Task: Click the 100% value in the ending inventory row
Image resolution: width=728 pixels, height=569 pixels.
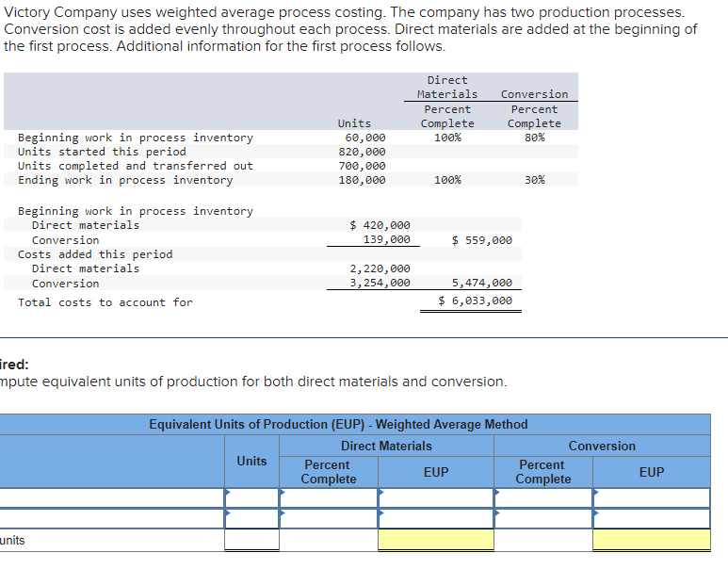Action: (447, 180)
